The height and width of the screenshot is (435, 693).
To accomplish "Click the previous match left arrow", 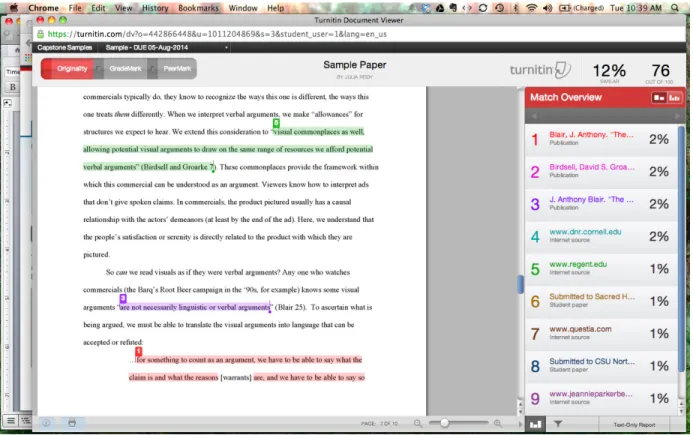I will 534,116.
